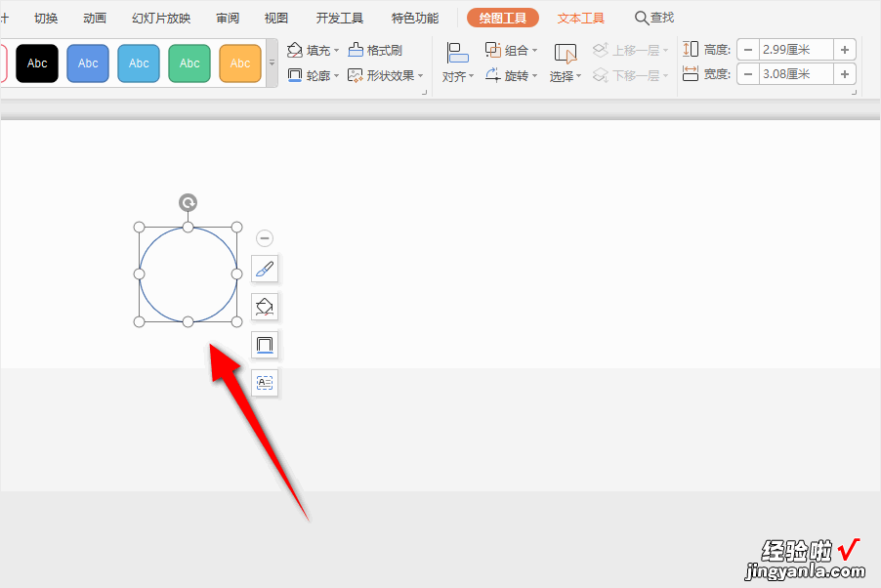Click the 格式刷 format painter

[x=375, y=51]
